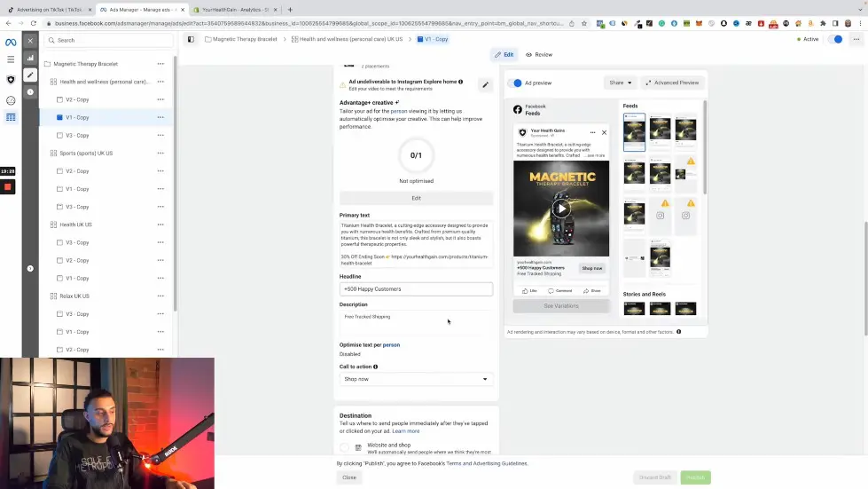868x489 pixels.
Task: Dismiss the preview post with X
Action: [604, 132]
